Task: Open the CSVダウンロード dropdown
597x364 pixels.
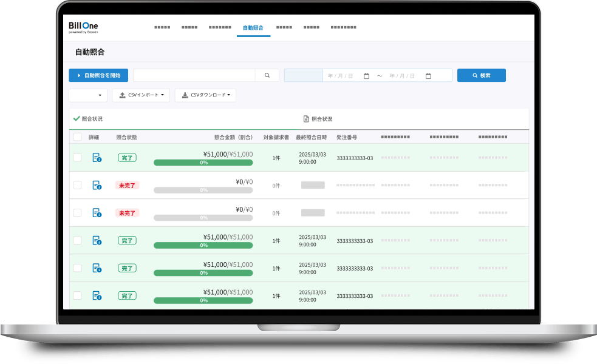Action: point(206,95)
